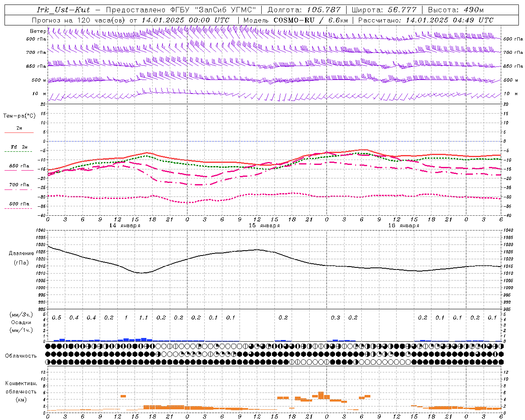Click the Конвективн. label of convective cloud panel
This screenshot has width=525, height=420.
click(21, 383)
